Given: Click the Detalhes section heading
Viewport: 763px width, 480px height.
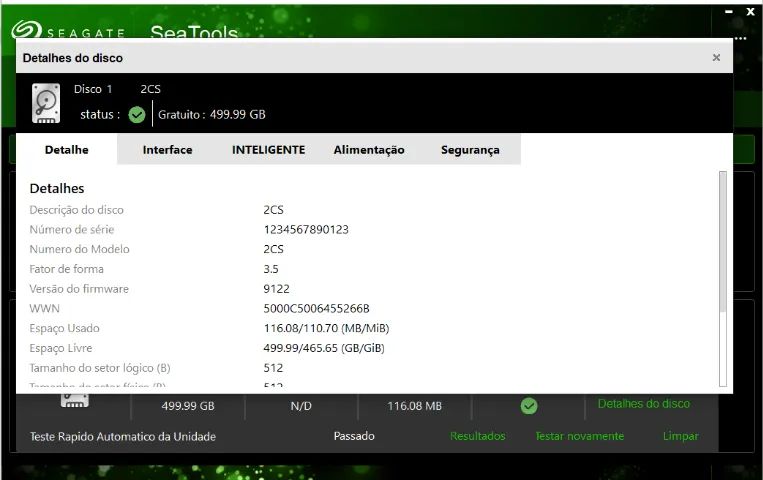Looking at the screenshot, I should click(x=57, y=188).
